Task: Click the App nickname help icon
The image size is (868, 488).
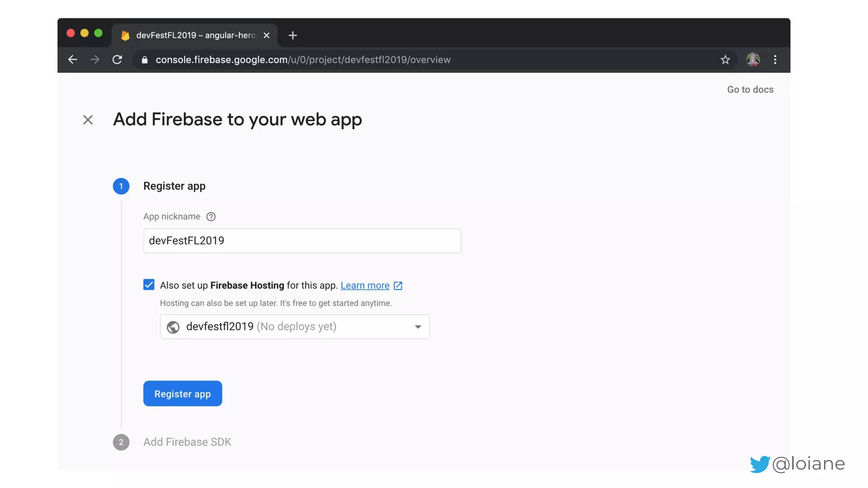Action: click(211, 217)
